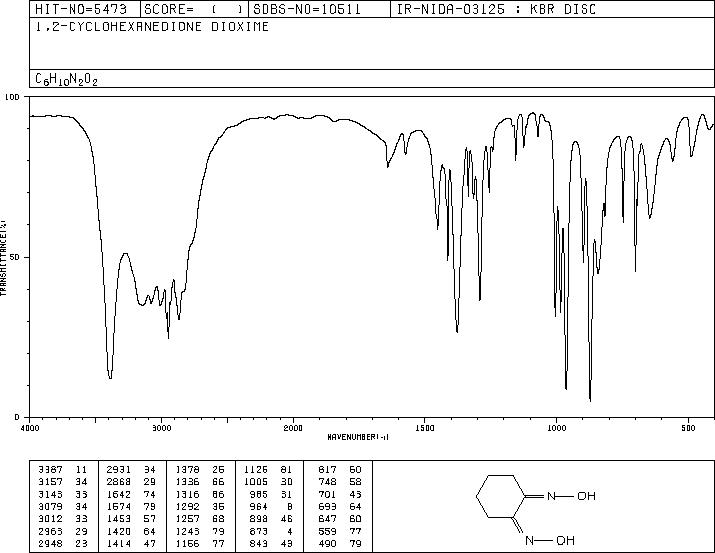Click the 3387 peak entry in the table
Viewport: 715px width, 553px height.
point(62,469)
